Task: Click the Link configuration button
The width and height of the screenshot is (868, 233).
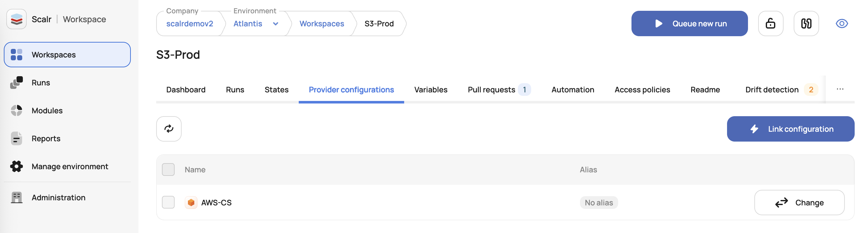Action: (791, 129)
